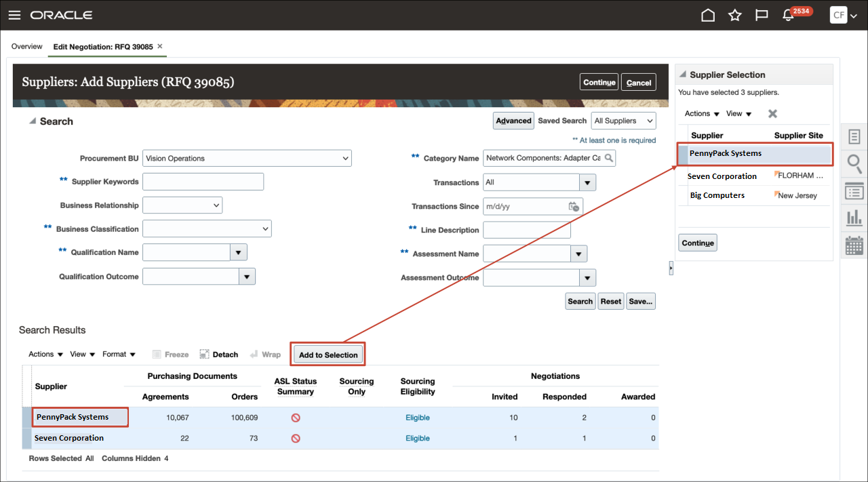Go to Home via house icon
The width and height of the screenshot is (868, 482).
(x=708, y=15)
